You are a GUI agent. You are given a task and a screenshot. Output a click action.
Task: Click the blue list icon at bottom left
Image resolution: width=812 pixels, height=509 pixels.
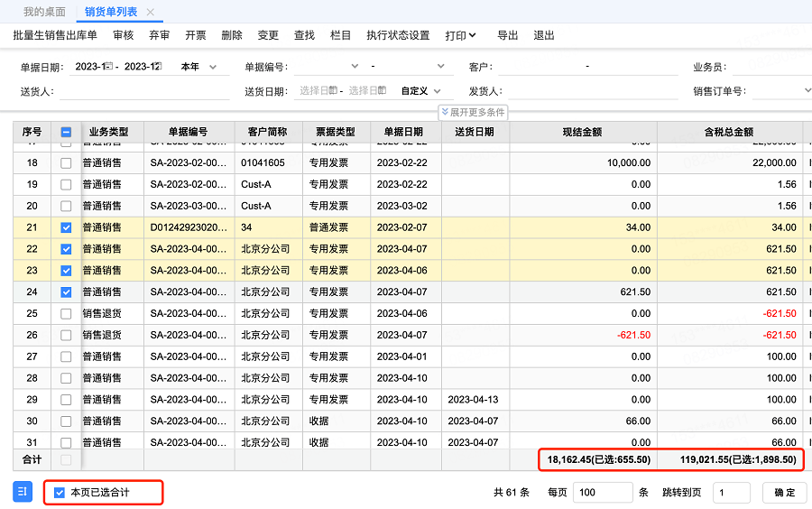23,492
